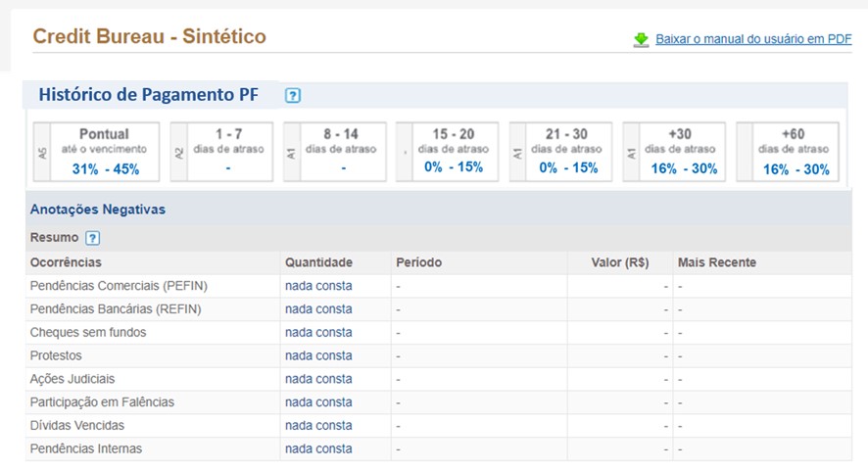Click A5 label on Pontual card
This screenshot has height=470, width=868.
(43, 154)
